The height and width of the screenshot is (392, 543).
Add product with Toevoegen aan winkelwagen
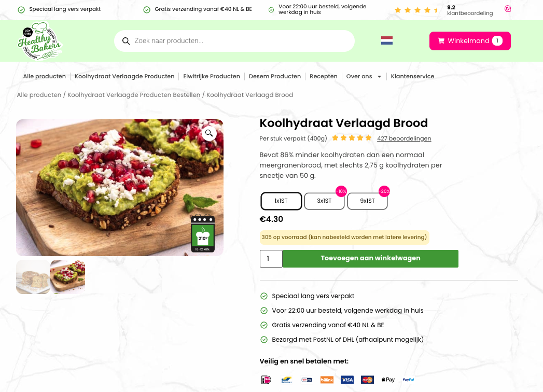click(x=370, y=258)
